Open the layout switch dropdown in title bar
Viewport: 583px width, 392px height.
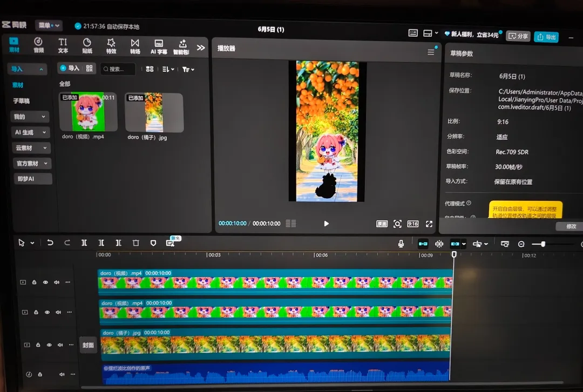[431, 33]
